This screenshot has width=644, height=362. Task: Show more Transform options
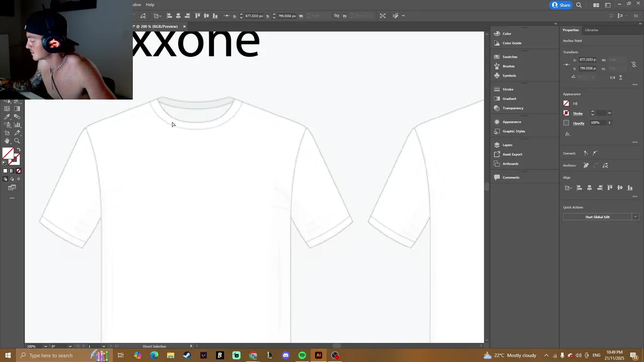click(635, 84)
